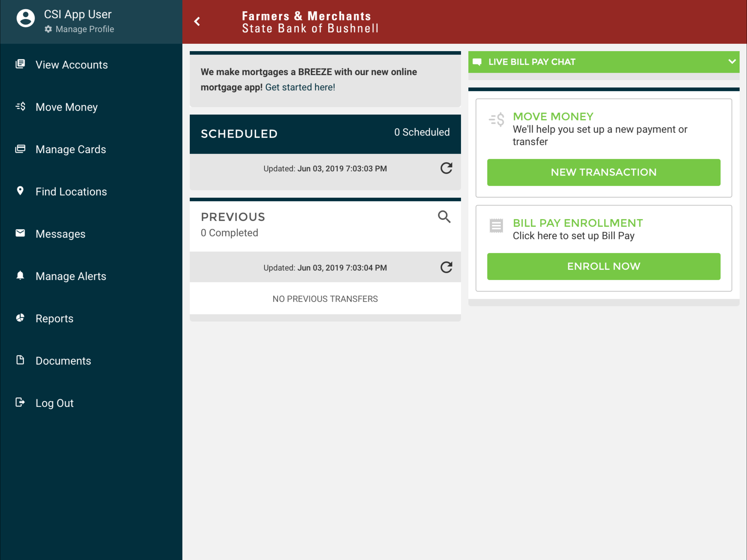Click the Log Out exit icon
Viewport: 747px width, 560px height.
[20, 402]
